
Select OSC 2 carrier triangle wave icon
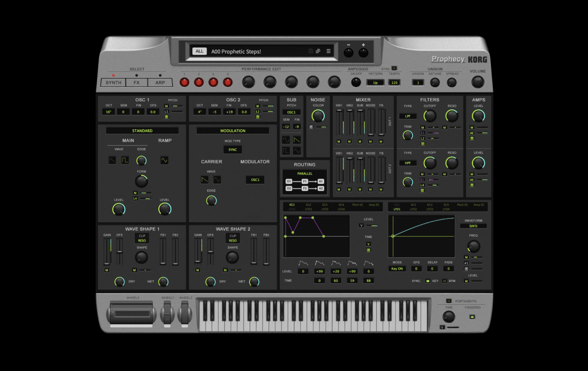point(217,180)
